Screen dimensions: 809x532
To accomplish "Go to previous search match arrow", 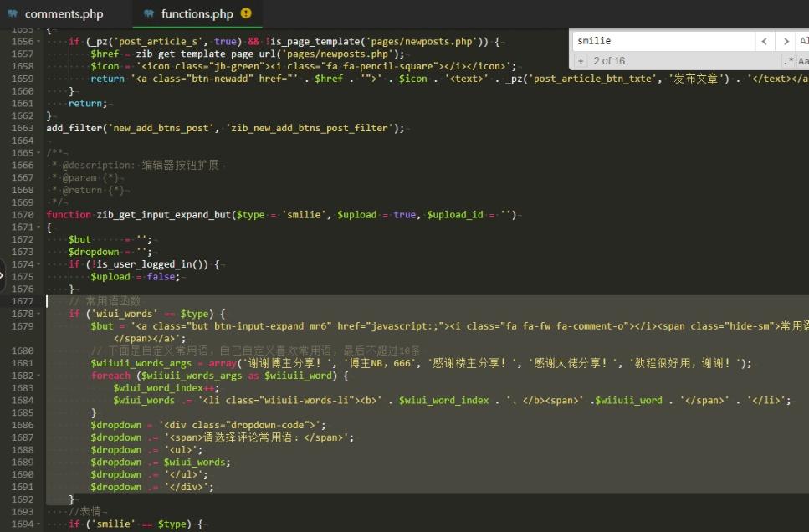I will (765, 41).
